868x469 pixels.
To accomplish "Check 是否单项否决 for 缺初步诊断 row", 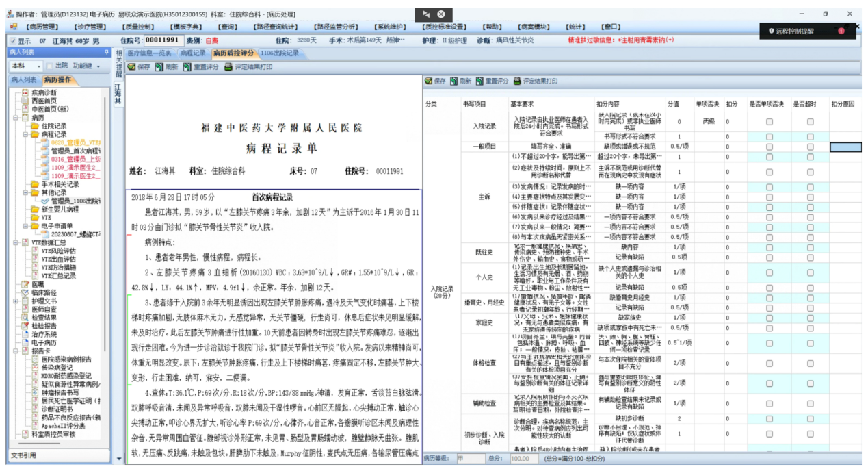I will (x=770, y=418).
